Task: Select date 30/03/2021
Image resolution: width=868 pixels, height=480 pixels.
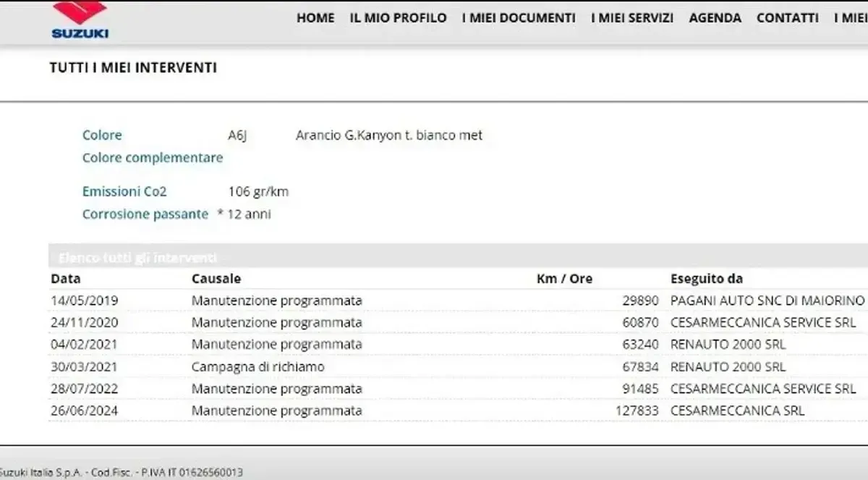Action: pyautogui.click(x=85, y=367)
